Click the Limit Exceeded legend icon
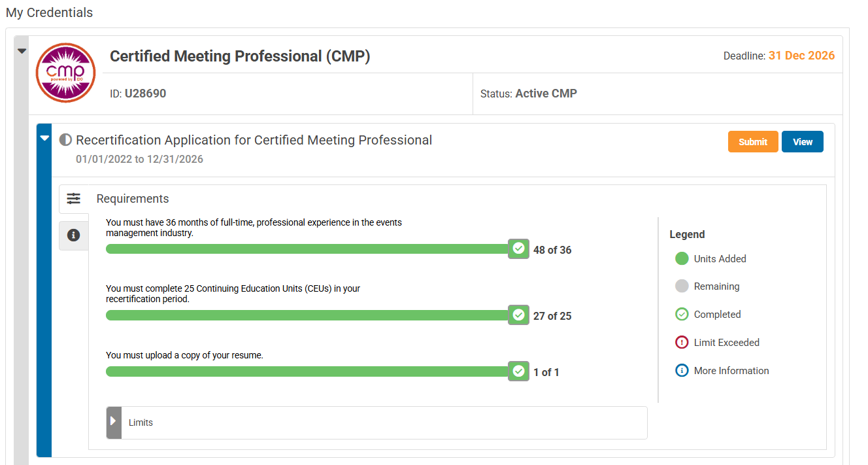Screen dimensions: 868x465 pos(682,342)
